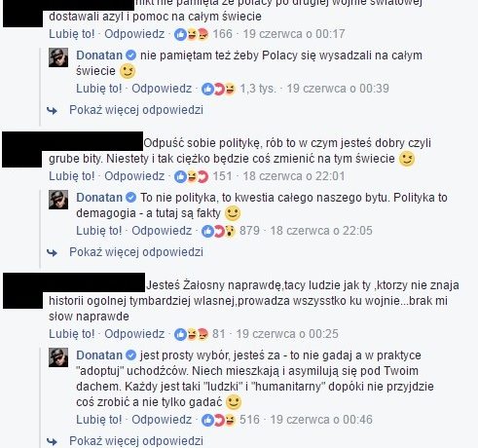Image resolution: width=478 pixels, height=448 pixels.
Task: View reaction icons next to the 879 count
Action: tap(219, 231)
